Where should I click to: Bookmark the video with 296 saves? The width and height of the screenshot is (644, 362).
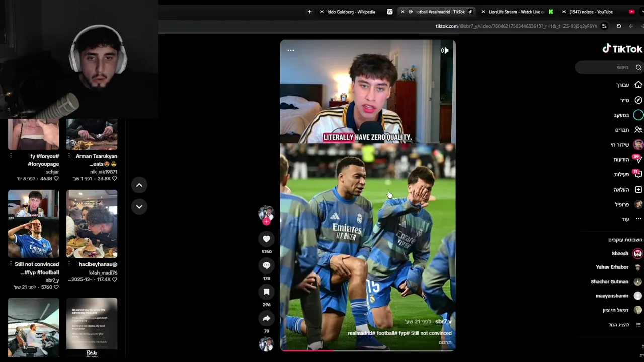click(266, 292)
